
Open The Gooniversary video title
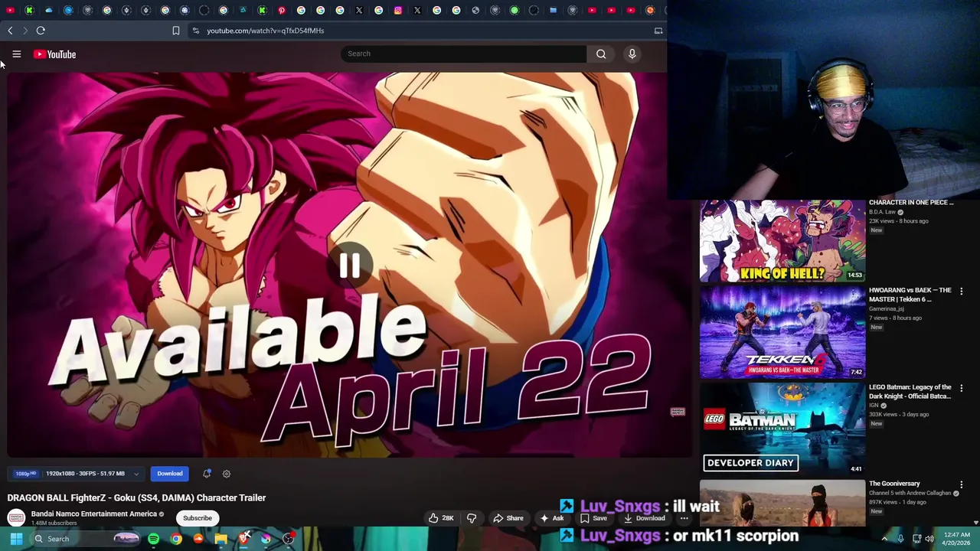[894, 484]
